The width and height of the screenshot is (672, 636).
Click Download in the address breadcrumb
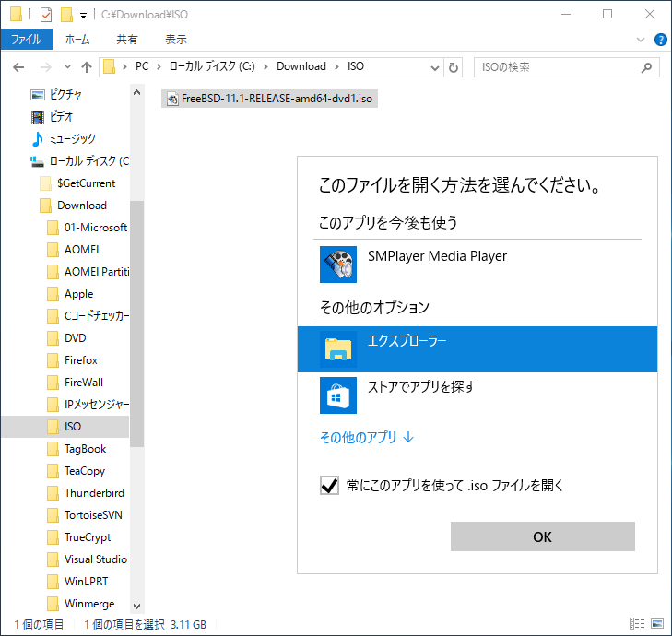[301, 66]
